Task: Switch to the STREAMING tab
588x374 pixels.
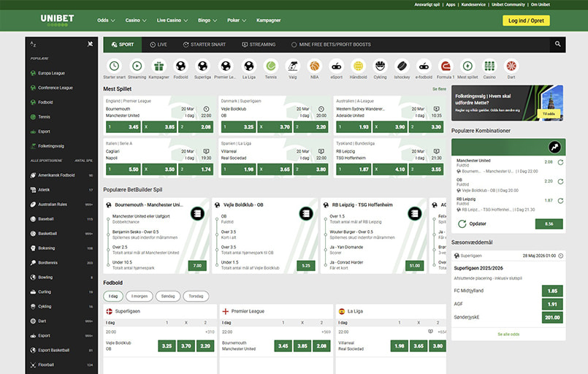Action: coord(259,45)
